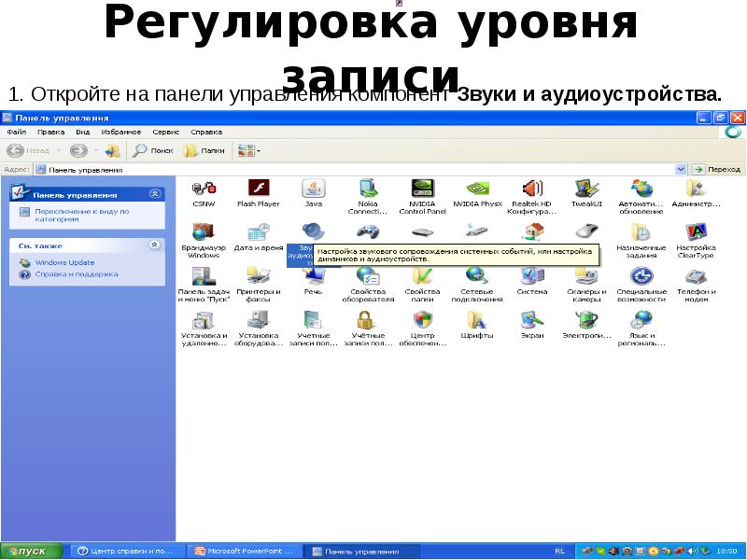
Task: Open Свойства обозревателя icon
Action: 368,285
